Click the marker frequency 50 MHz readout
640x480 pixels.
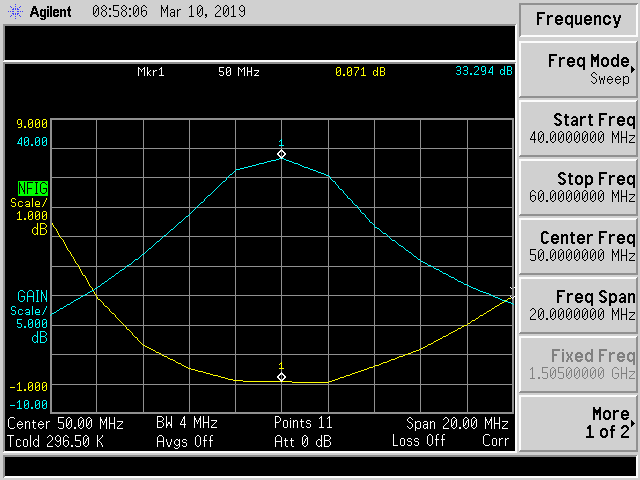(x=239, y=72)
